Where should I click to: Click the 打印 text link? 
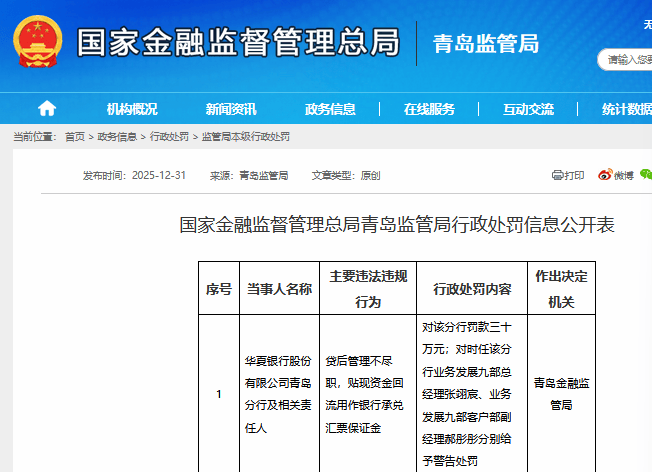[x=574, y=175]
